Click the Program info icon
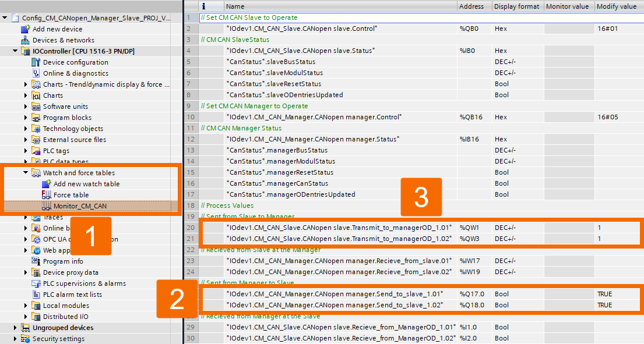Image resolution: width=644 pixels, height=344 pixels. click(x=36, y=261)
